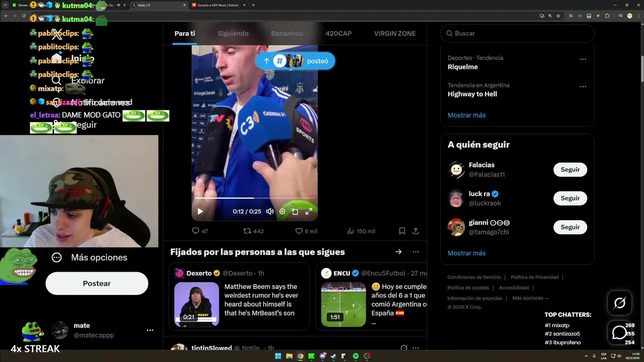
Task: Repost the post with 442 reposts
Action: (x=253, y=231)
